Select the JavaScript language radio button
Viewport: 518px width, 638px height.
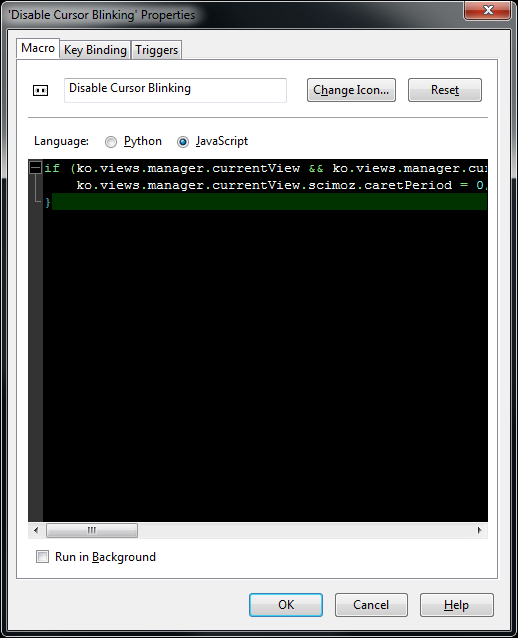[183, 142]
